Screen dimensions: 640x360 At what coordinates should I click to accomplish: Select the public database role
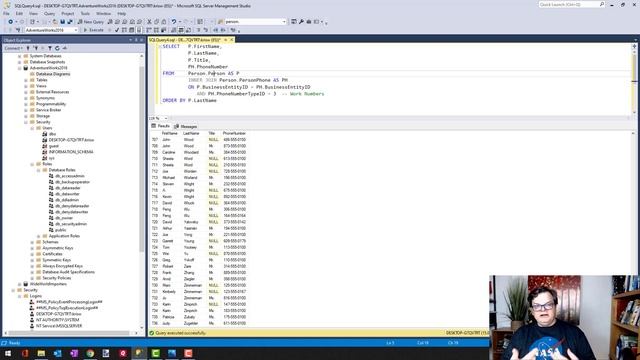click(x=61, y=230)
